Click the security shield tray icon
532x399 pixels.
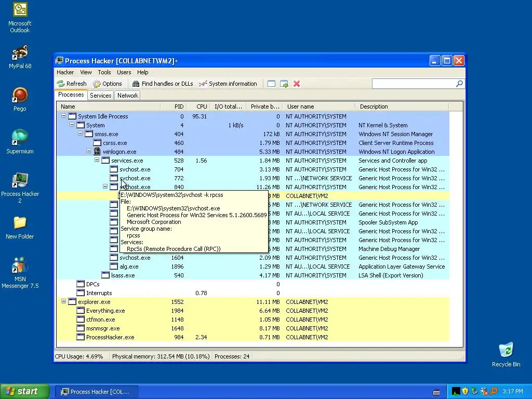[x=465, y=392]
